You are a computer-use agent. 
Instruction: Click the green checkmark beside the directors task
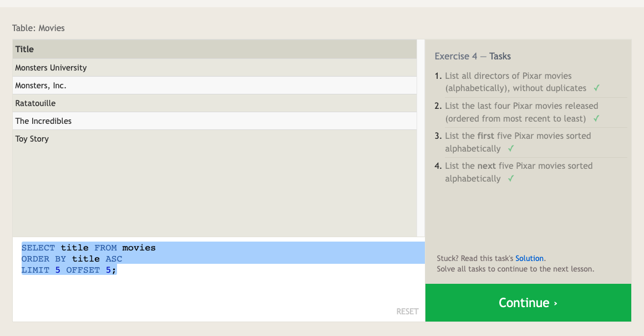tap(596, 88)
